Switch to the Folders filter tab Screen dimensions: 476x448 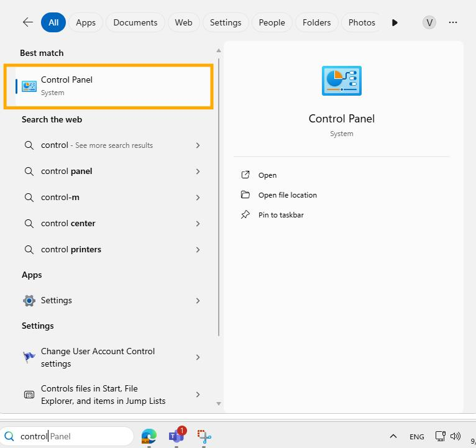click(x=316, y=22)
